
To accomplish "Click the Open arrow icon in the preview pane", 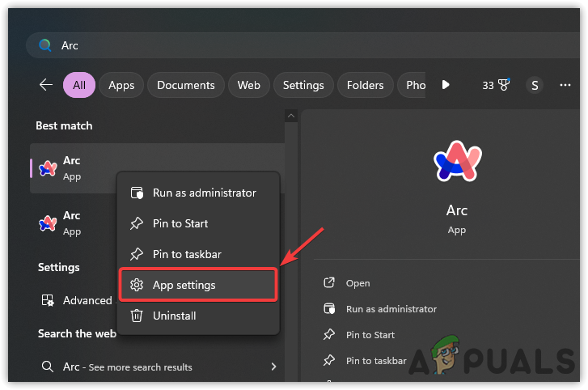I will (329, 282).
